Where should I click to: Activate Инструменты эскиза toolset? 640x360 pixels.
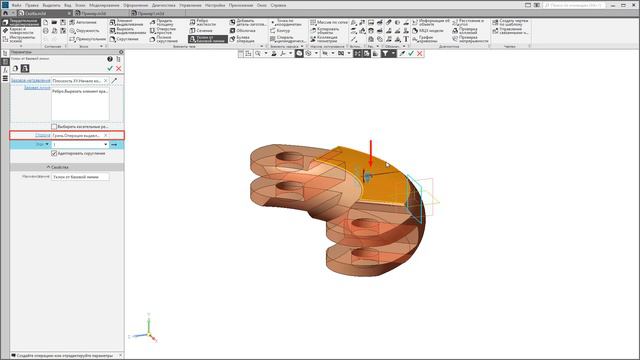[x=19, y=39]
